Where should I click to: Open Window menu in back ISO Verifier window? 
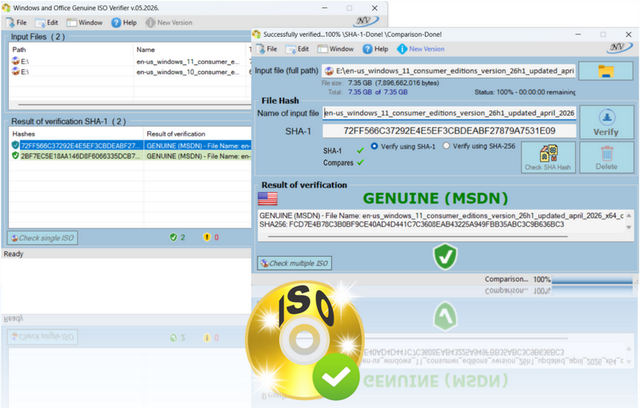(85, 22)
